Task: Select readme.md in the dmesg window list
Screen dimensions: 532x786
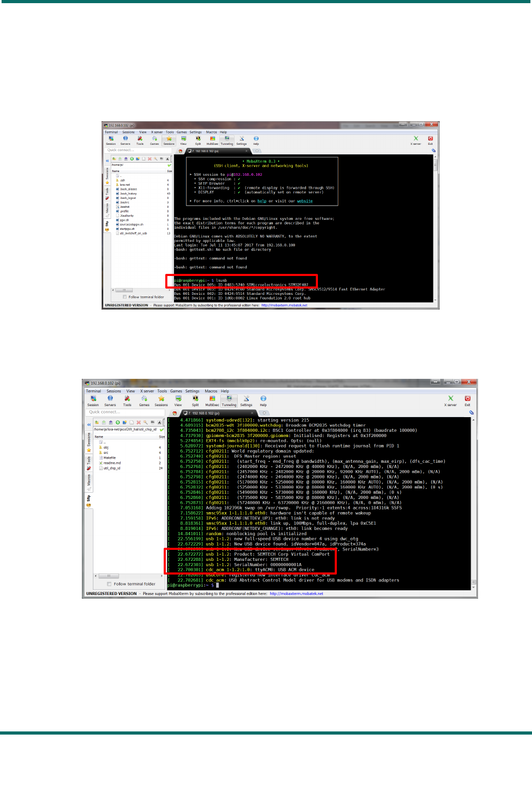Action: (112, 463)
